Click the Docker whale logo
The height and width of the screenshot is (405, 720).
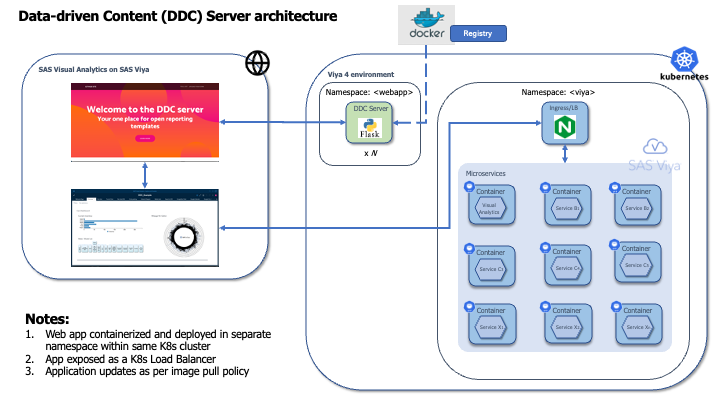click(428, 17)
